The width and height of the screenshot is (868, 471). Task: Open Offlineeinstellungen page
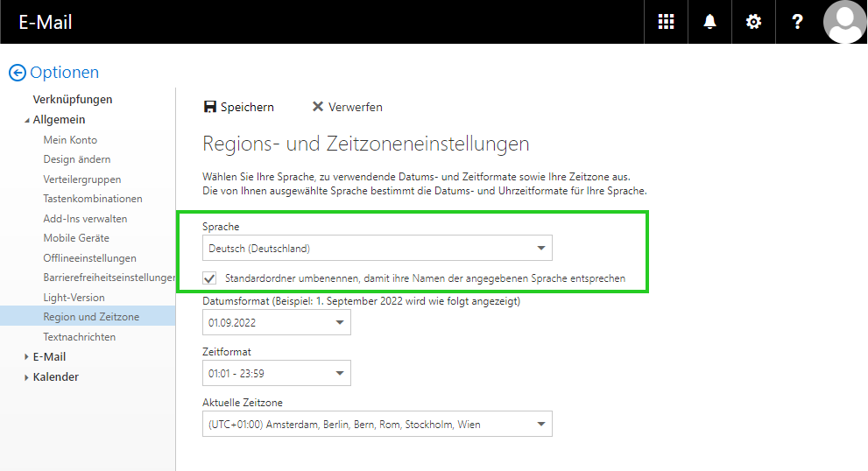click(x=89, y=258)
